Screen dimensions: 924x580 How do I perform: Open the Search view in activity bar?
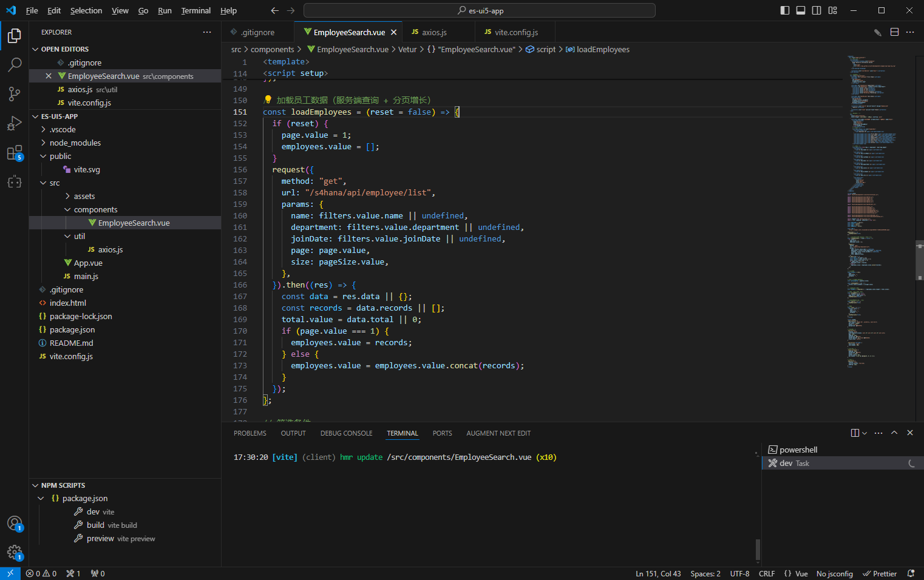click(15, 64)
